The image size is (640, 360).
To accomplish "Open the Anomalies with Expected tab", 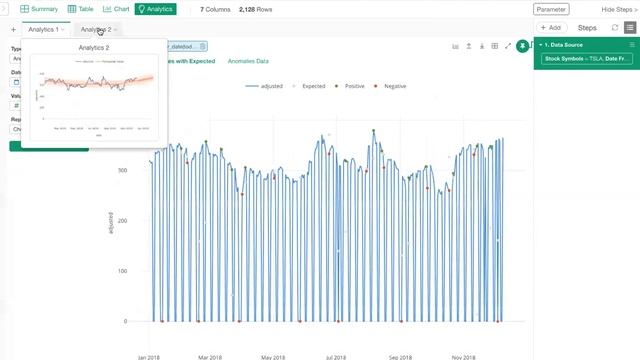I will pyautogui.click(x=191, y=61).
